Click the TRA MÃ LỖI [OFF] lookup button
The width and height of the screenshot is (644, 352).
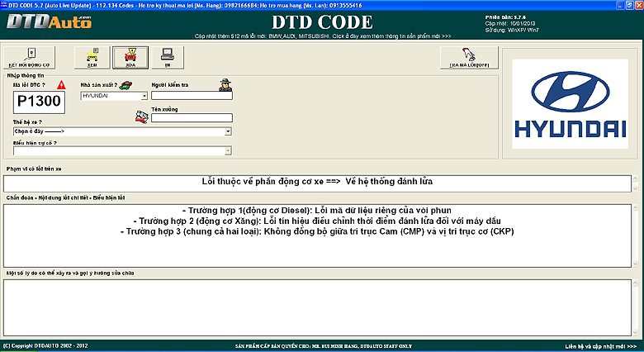[x=469, y=58]
